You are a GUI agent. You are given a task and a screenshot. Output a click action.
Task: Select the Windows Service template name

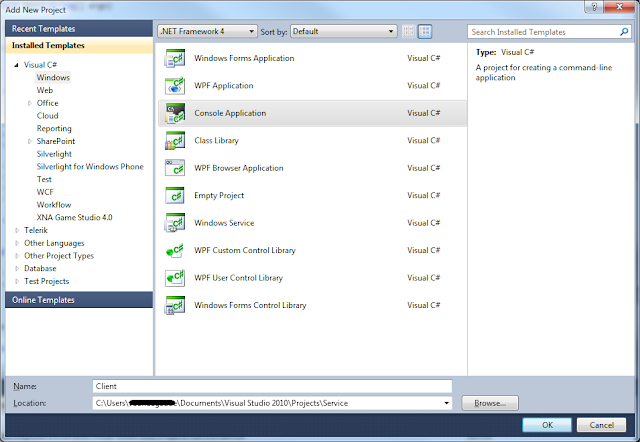(224, 223)
